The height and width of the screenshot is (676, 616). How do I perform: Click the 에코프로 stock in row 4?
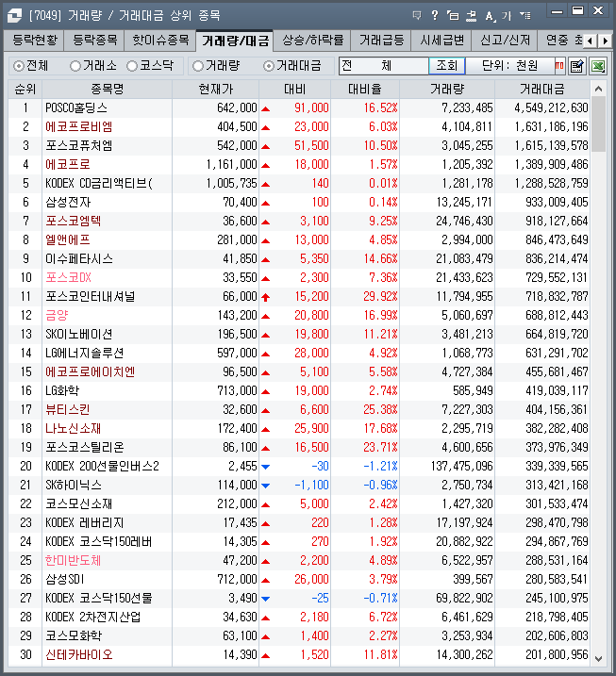(x=68, y=164)
